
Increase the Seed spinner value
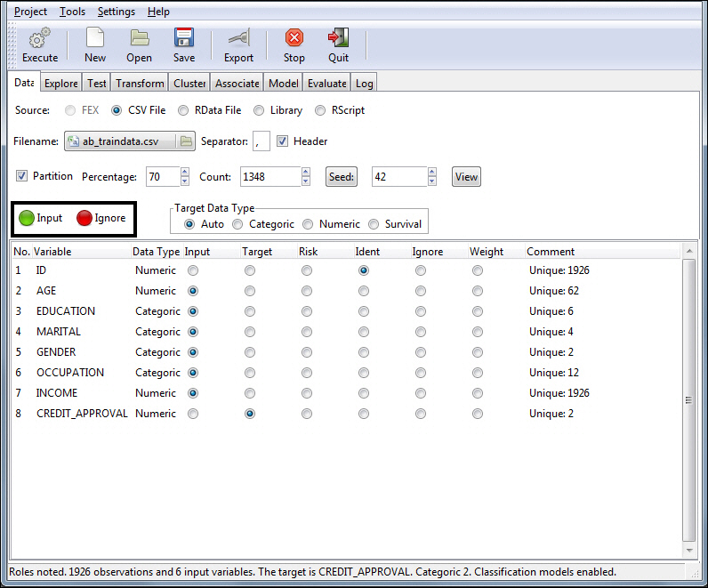[432, 172]
